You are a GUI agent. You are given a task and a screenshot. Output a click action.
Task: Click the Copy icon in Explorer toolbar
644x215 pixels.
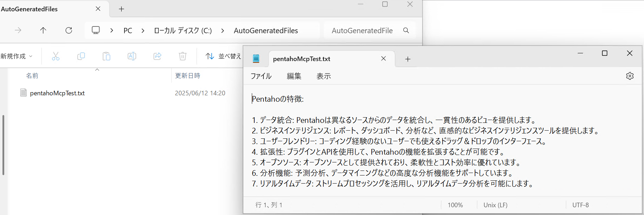pos(81,56)
